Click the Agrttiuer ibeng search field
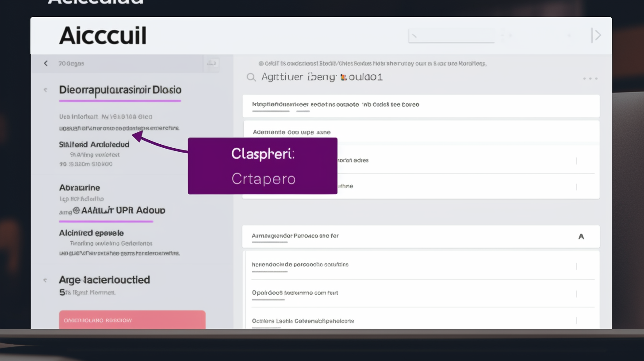This screenshot has height=361, width=644. click(x=322, y=77)
